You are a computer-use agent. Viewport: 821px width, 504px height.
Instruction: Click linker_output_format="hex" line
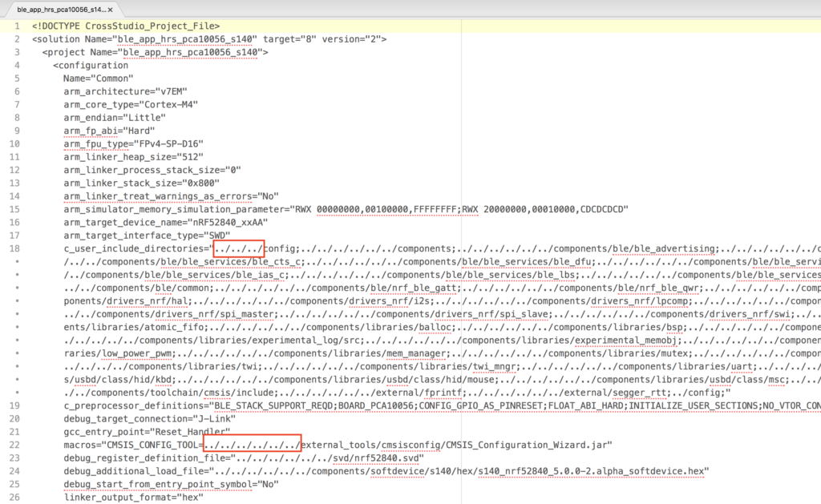pyautogui.click(x=134, y=498)
